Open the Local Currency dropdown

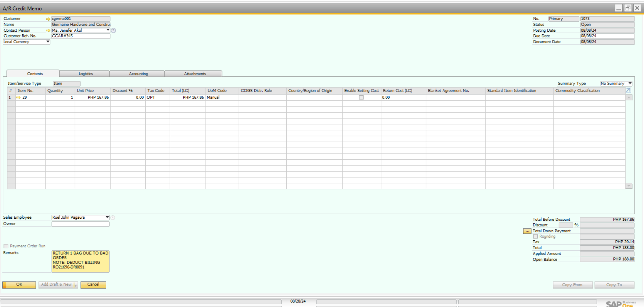47,42
